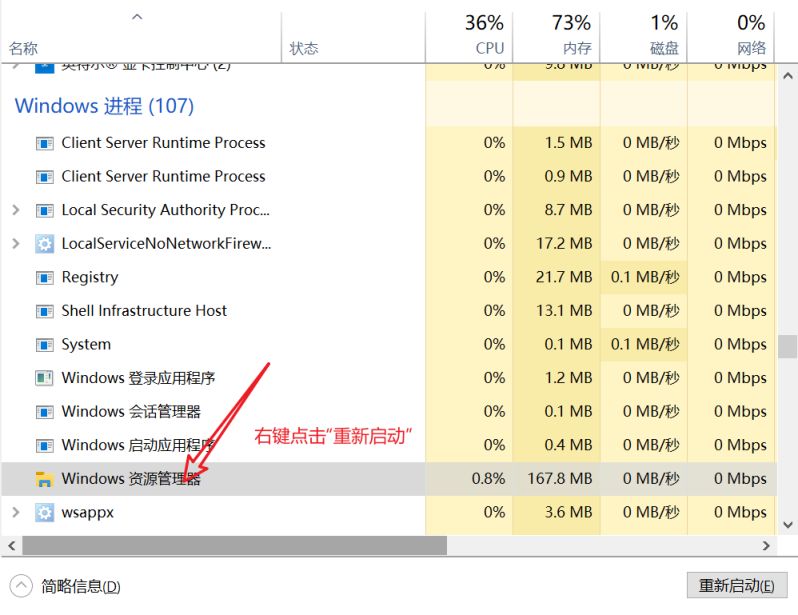Select the wsappx process name
The image size is (798, 615).
click(88, 513)
